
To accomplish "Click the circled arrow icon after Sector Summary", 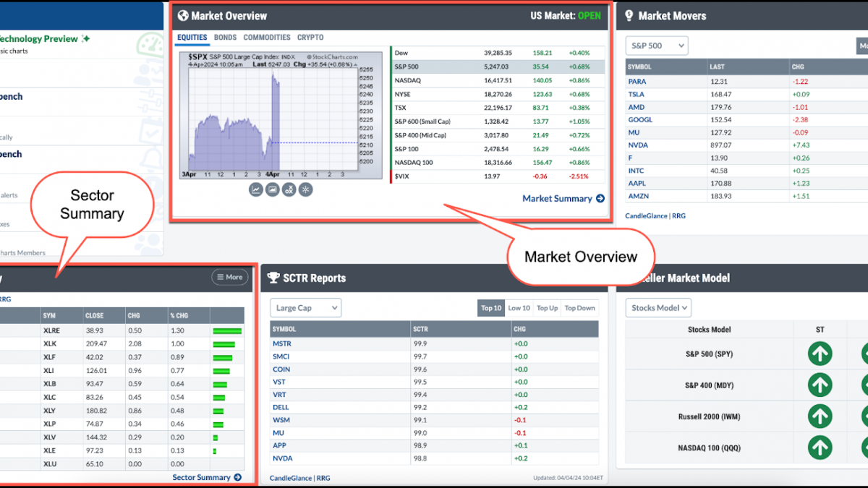I will 237,477.
